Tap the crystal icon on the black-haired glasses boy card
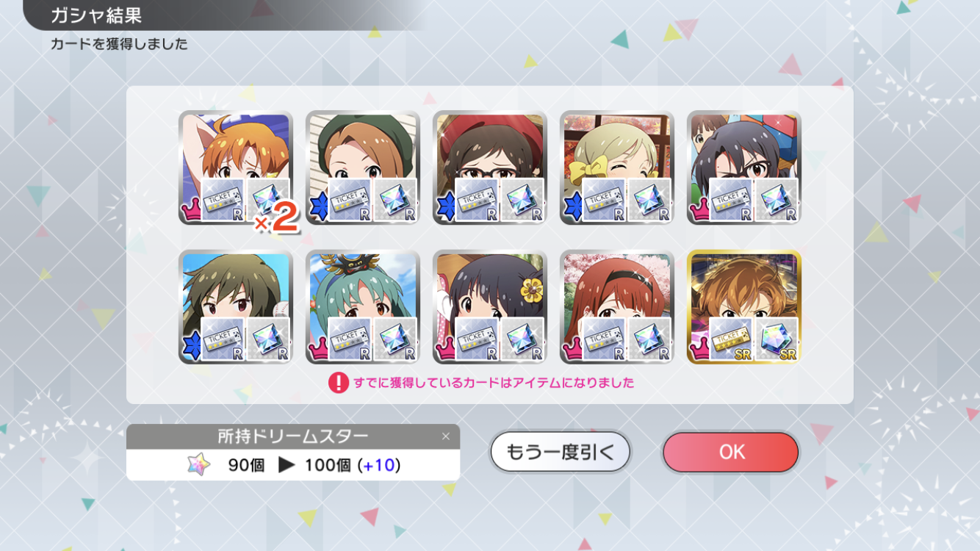 click(777, 200)
